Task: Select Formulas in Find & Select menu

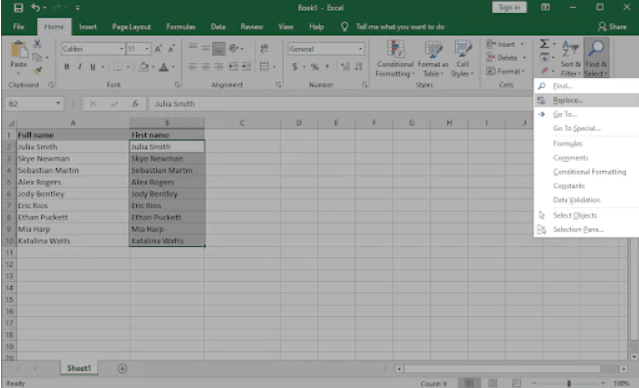Action: pos(586,143)
